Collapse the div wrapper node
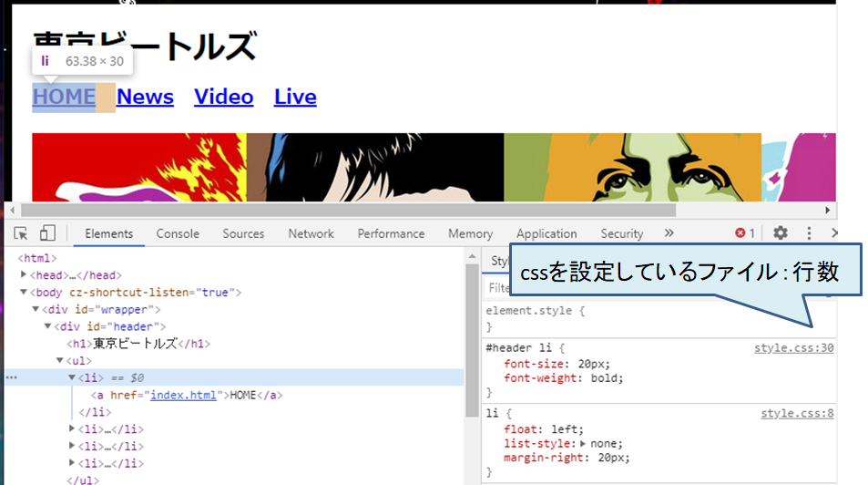The width and height of the screenshot is (868, 485). tap(36, 309)
